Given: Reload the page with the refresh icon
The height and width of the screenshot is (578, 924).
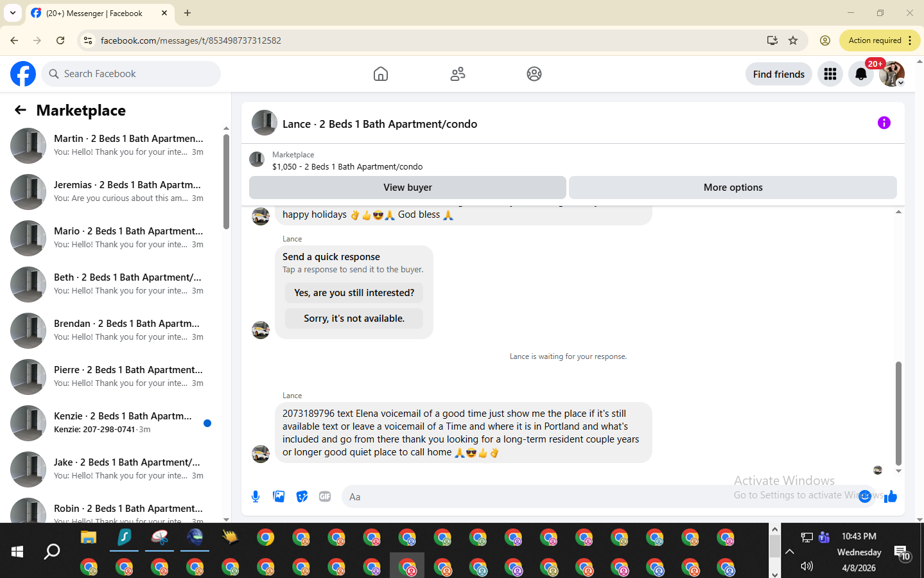Looking at the screenshot, I should click(60, 40).
